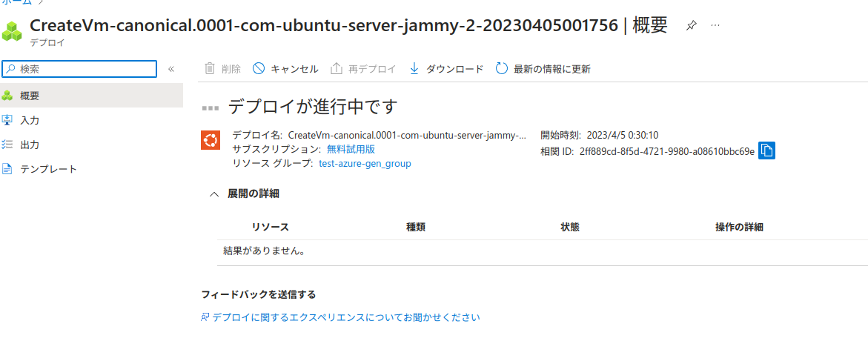
Task: Click the 削除 trash can icon
Action: click(x=210, y=69)
